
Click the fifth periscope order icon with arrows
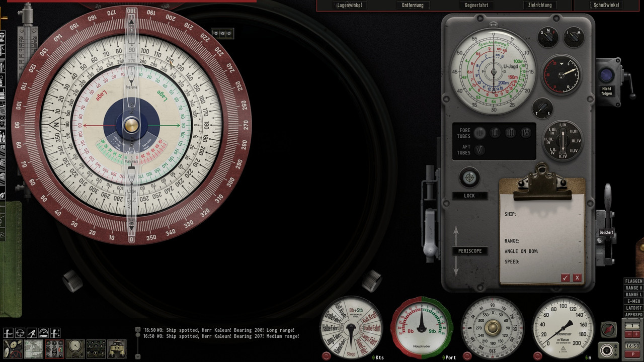pyautogui.click(x=55, y=333)
